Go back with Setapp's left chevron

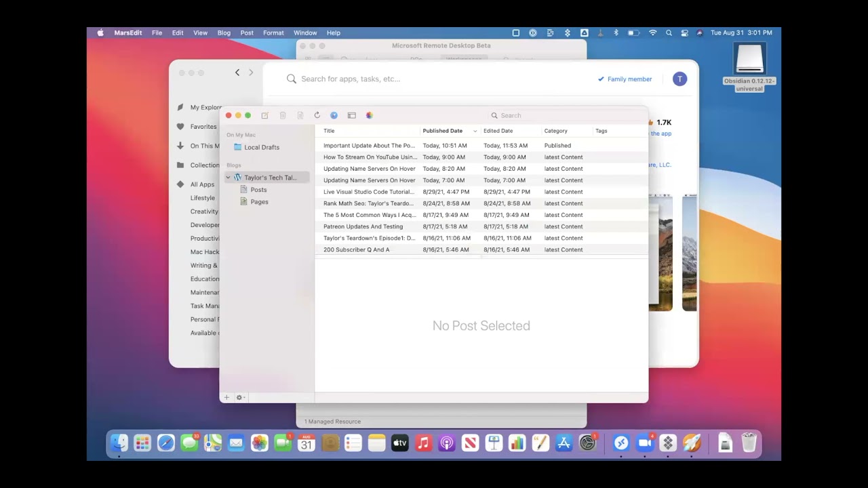[x=237, y=73]
